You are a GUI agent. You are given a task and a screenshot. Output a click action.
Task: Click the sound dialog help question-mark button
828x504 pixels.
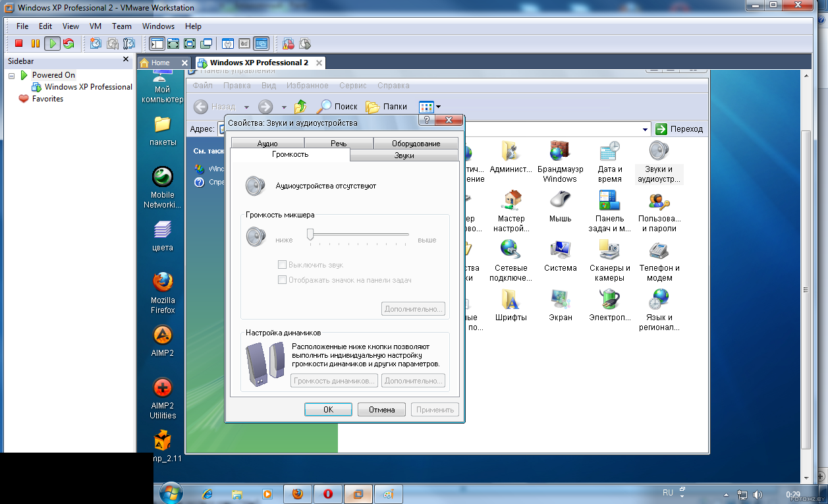point(426,121)
